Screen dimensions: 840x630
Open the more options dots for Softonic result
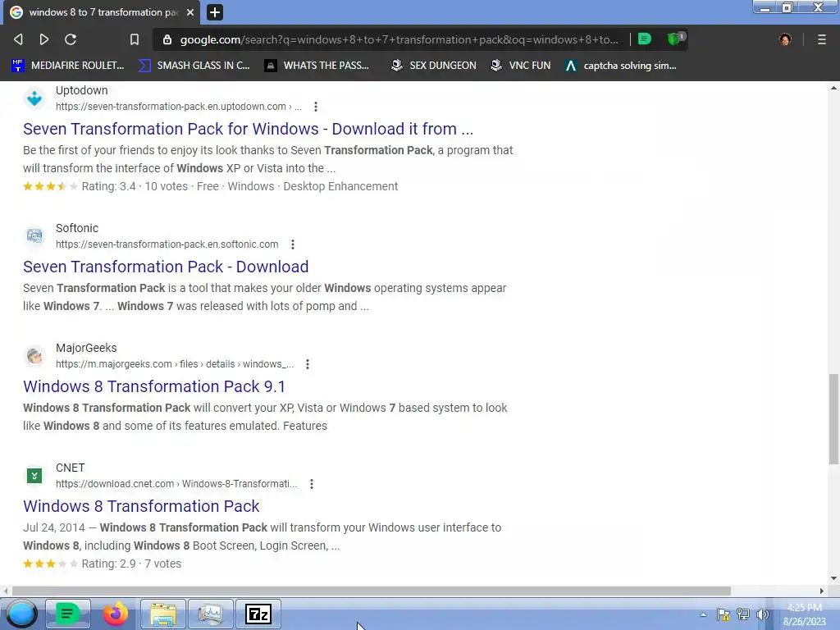[x=293, y=244]
